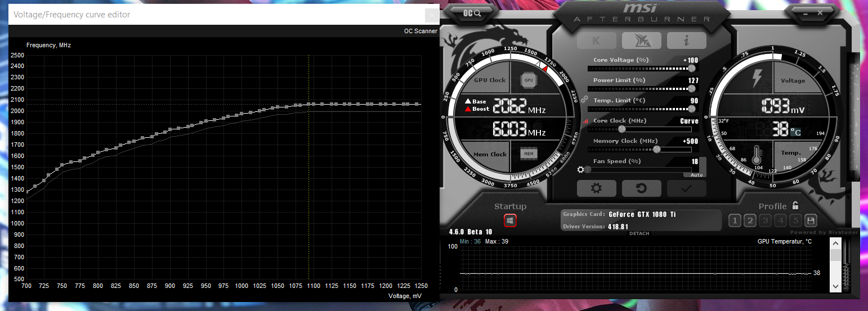Launch MSI Kombustor with the K button
Screen dimensions: 868x311
(597, 40)
